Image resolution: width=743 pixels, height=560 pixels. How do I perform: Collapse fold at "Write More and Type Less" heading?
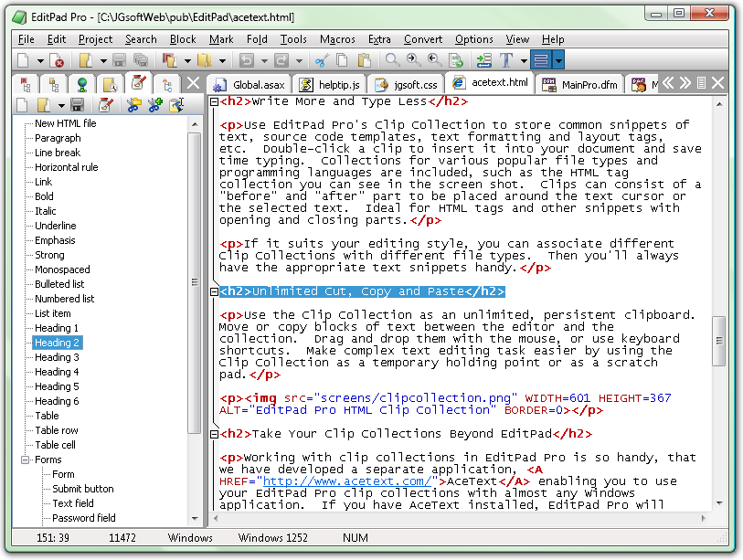214,101
